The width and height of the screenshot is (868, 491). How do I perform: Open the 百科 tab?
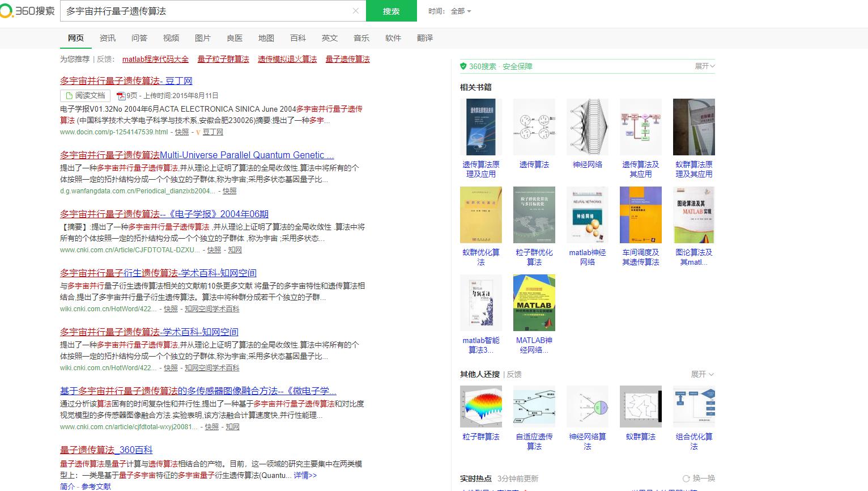pos(298,38)
